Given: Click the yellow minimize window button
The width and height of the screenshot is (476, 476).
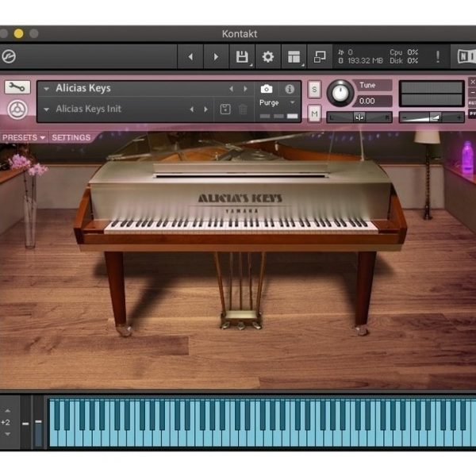Looking at the screenshot, I should click(x=19, y=33).
